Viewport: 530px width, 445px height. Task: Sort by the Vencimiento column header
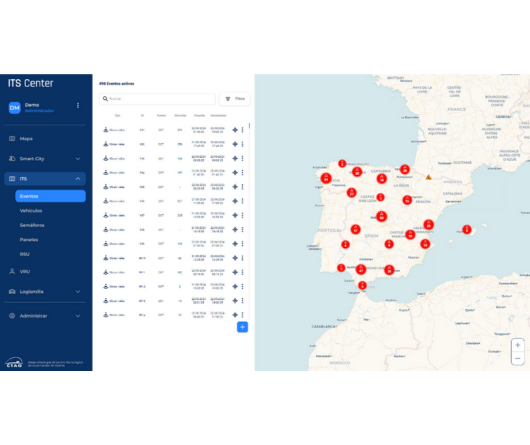[218, 116]
